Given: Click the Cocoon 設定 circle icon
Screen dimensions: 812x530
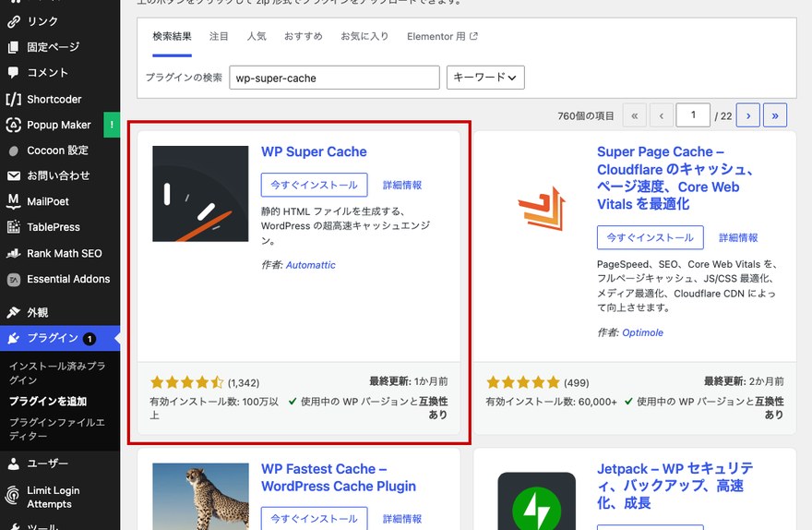Looking at the screenshot, I should pos(14,151).
